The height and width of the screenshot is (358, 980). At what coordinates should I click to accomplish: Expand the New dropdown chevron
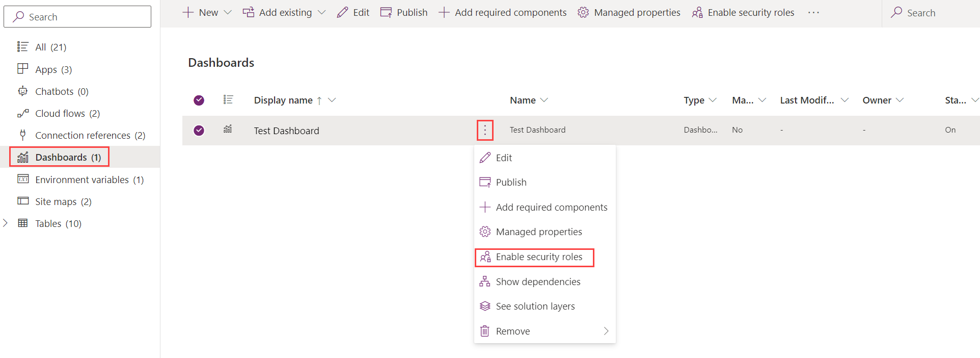tap(228, 12)
